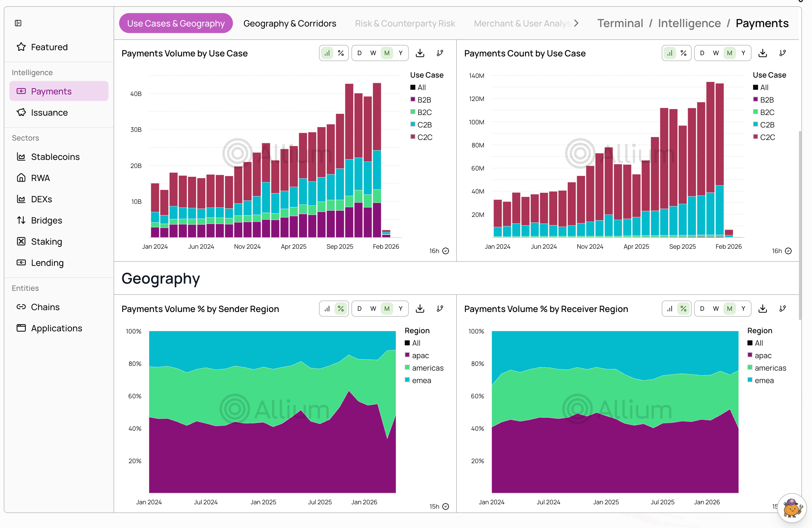
Task: Switch Payments Volume chart to percent mode
Action: [x=341, y=53]
